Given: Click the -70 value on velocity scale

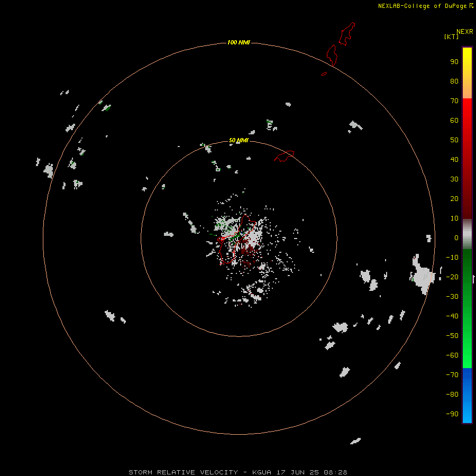Looking at the screenshot, I should click(452, 375).
